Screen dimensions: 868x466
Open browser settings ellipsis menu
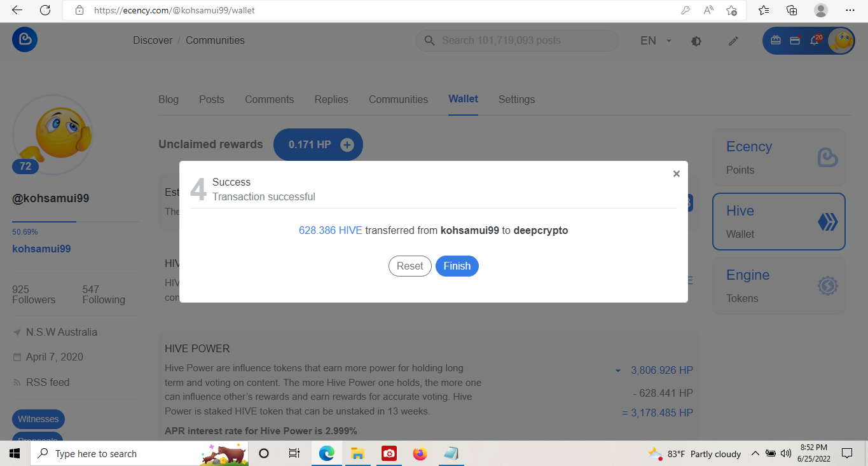point(850,10)
